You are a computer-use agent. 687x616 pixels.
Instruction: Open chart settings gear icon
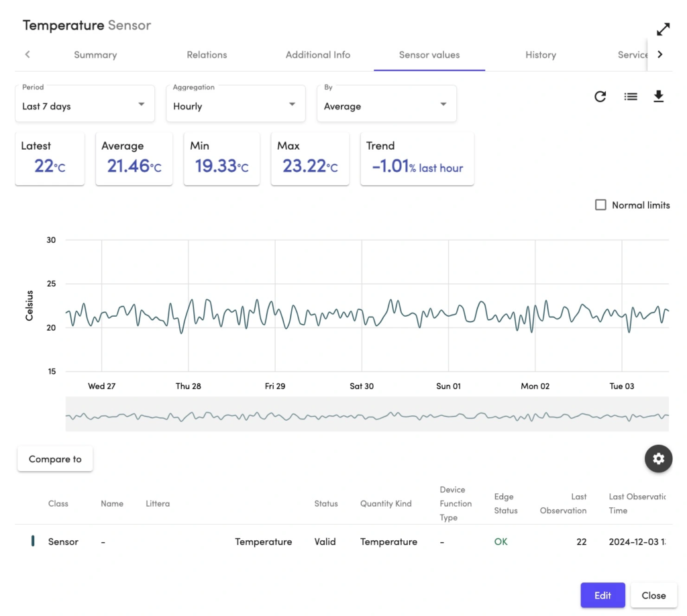[x=658, y=459]
